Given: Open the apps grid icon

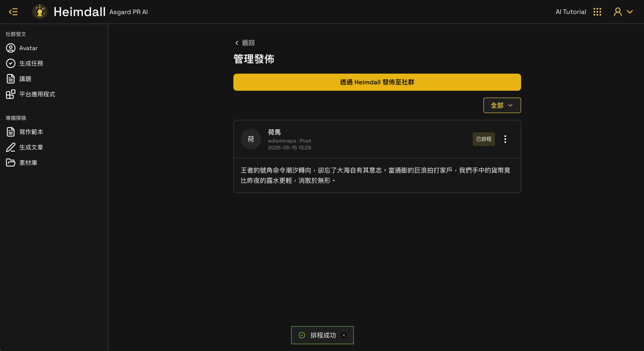Looking at the screenshot, I should (597, 12).
